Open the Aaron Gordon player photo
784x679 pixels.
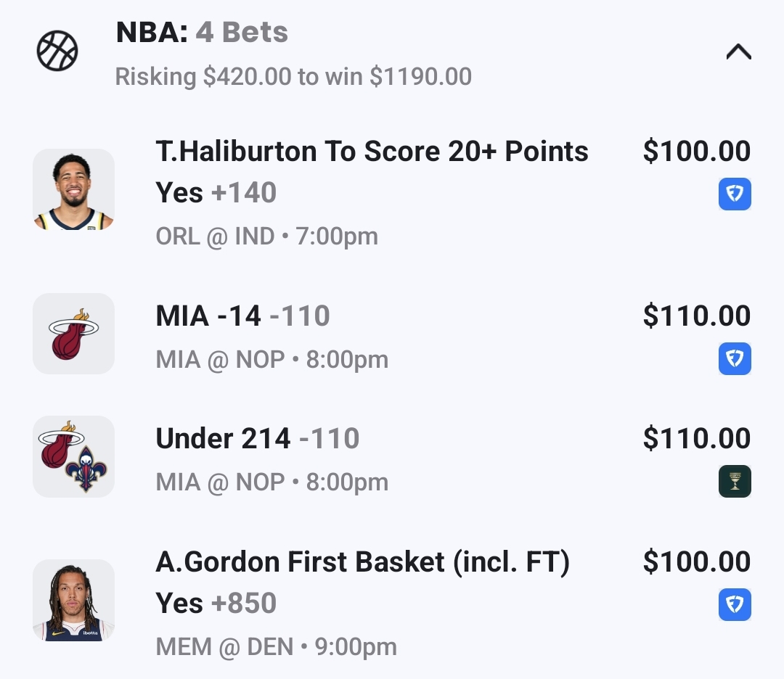[73, 600]
